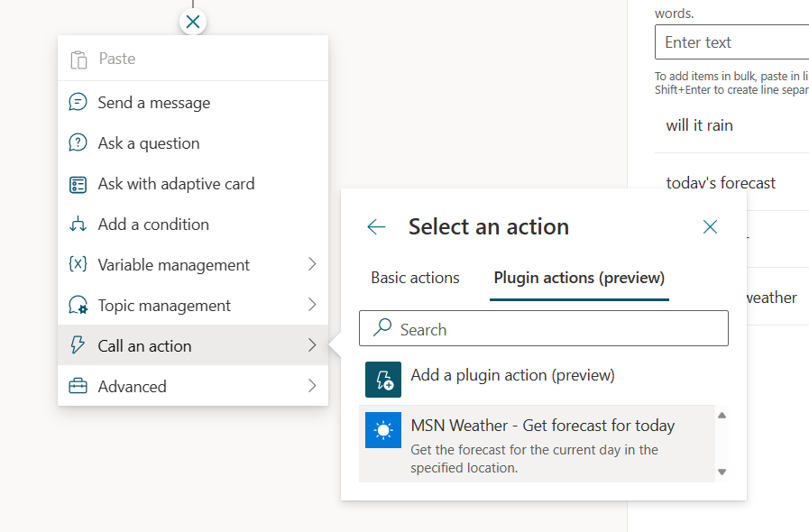Viewport: 809px width, 532px height.
Task: Click the Advanced toolbox icon
Action: (x=78, y=386)
